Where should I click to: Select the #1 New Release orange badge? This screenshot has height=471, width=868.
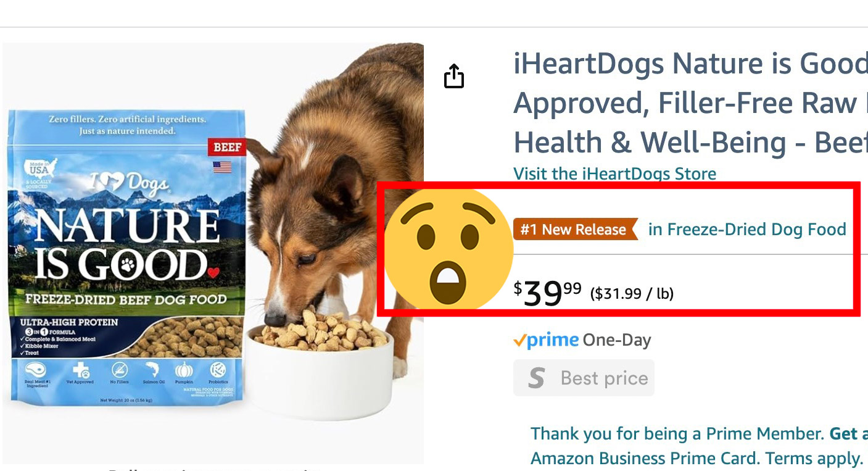[x=575, y=230]
